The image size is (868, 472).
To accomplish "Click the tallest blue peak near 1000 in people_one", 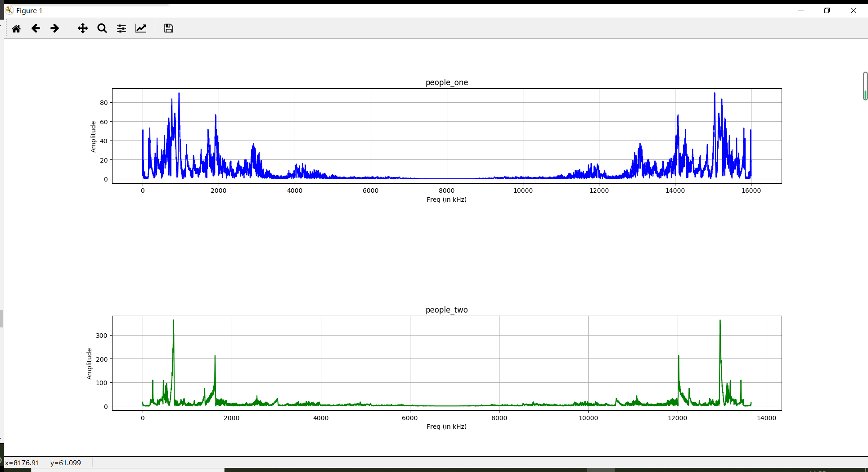I will 179,94.
